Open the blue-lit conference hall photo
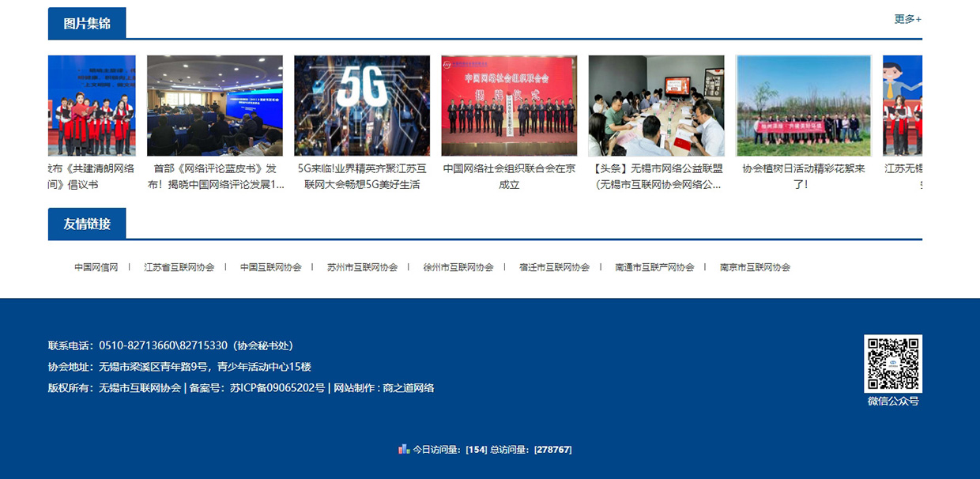Viewport: 980px width, 479px height. tap(215, 105)
